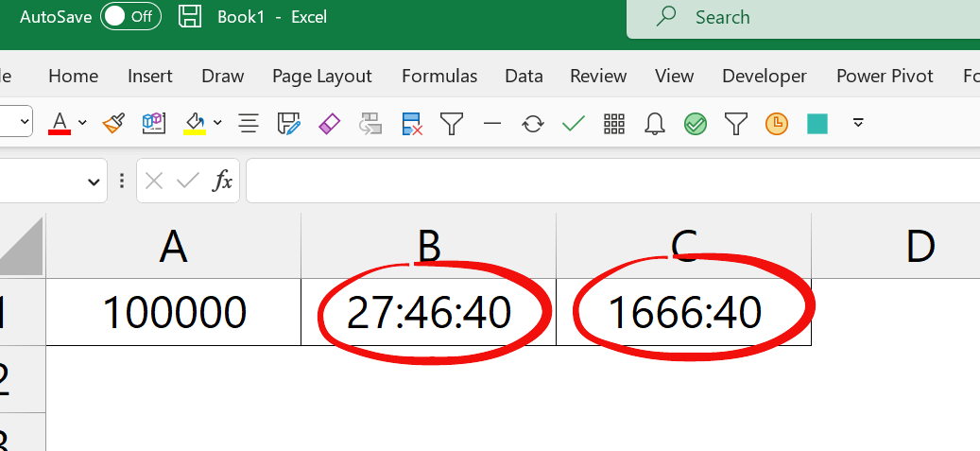Viewport: 980px width, 451px height.
Task: Click the grayed-out cells arrow icon
Action: coord(370,123)
